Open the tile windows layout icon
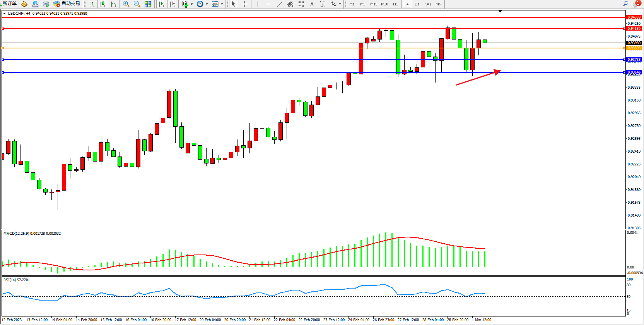644x325 pixels. coord(148,4)
